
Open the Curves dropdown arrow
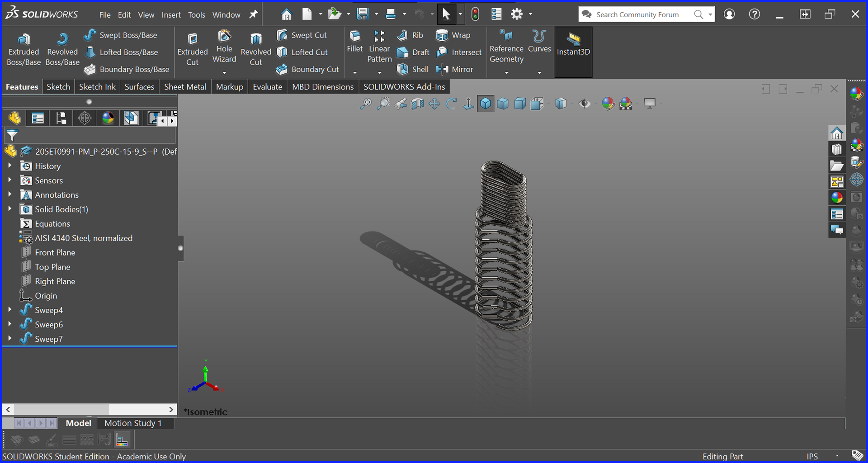click(539, 73)
